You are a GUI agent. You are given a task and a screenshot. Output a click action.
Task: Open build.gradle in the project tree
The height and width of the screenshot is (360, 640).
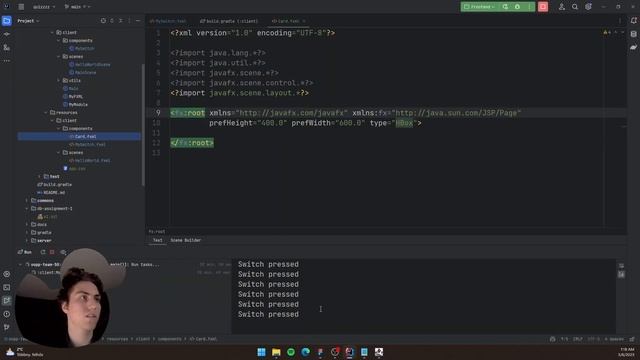[54, 185]
